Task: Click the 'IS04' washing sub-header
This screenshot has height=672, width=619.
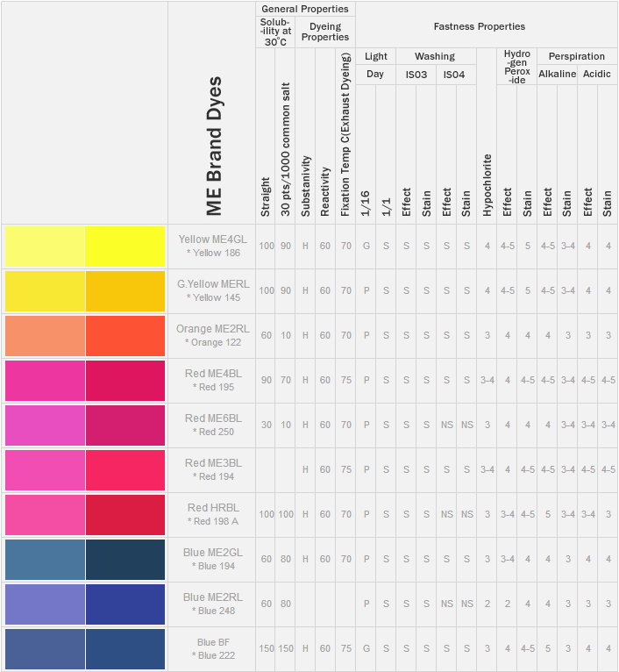Action: [x=454, y=75]
